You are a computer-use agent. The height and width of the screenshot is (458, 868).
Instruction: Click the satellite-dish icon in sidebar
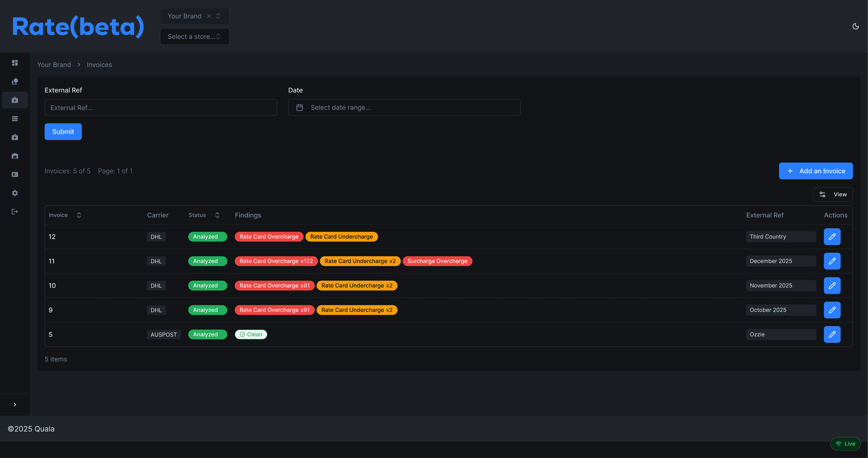15,81
